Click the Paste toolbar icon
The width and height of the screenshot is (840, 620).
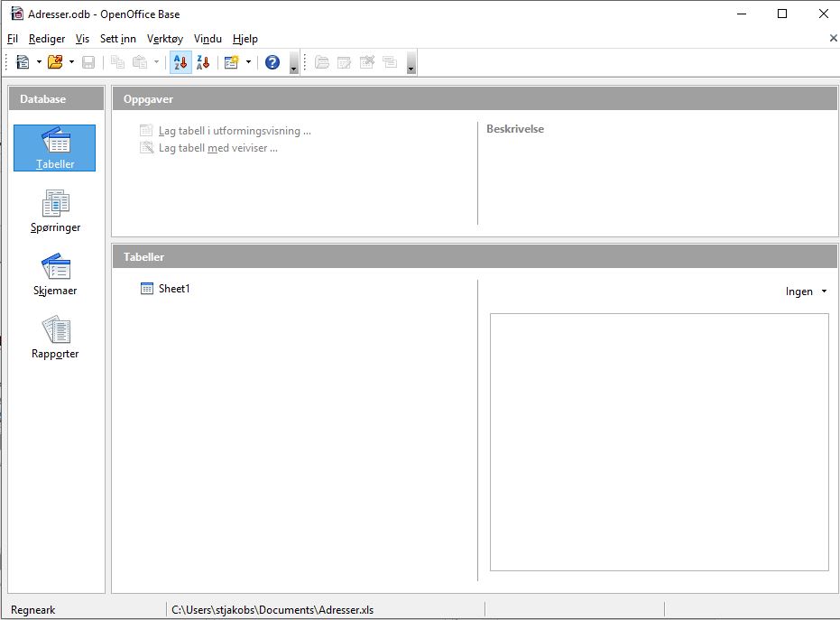click(140, 62)
